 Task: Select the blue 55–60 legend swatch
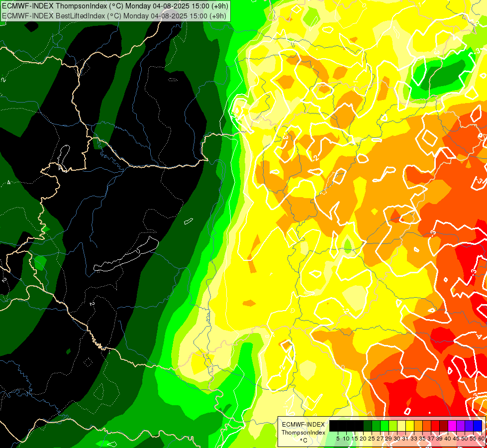(x=478, y=426)
